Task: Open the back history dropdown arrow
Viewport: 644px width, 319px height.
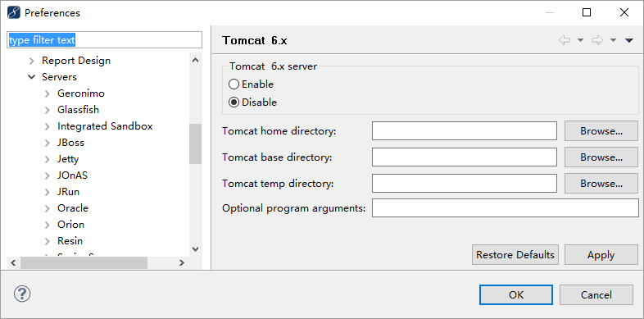Action: tap(580, 40)
